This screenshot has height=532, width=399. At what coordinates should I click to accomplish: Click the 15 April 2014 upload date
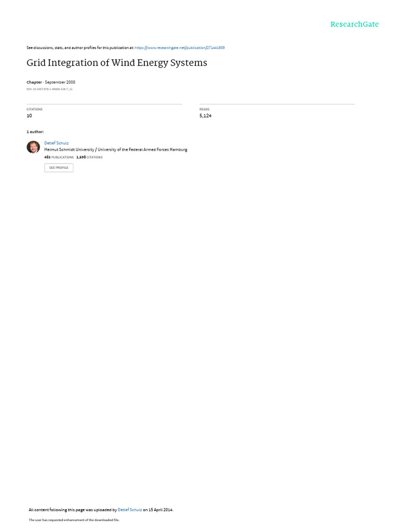[x=161, y=510]
